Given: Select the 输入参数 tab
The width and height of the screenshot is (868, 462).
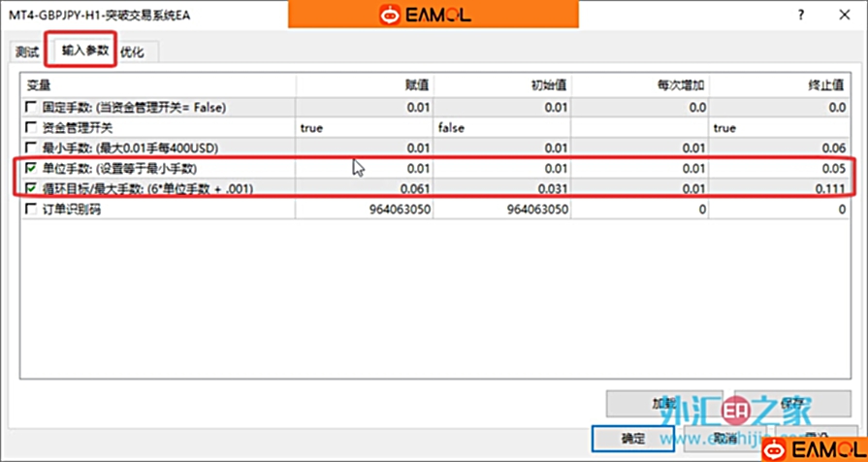Looking at the screenshot, I should point(84,50).
